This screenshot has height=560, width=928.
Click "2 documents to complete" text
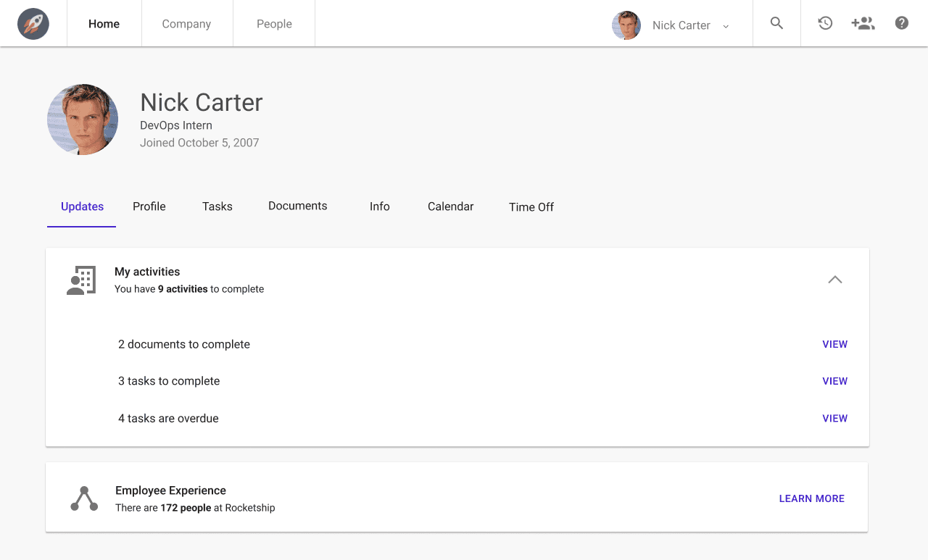[x=184, y=344]
